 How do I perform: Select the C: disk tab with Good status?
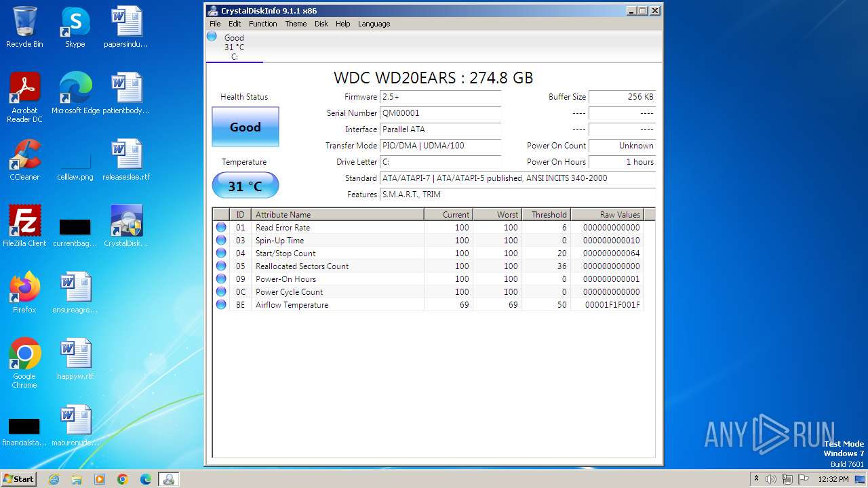click(x=234, y=47)
